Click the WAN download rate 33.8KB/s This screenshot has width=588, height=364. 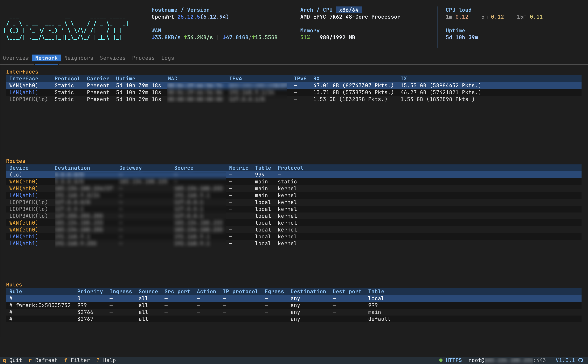click(166, 37)
